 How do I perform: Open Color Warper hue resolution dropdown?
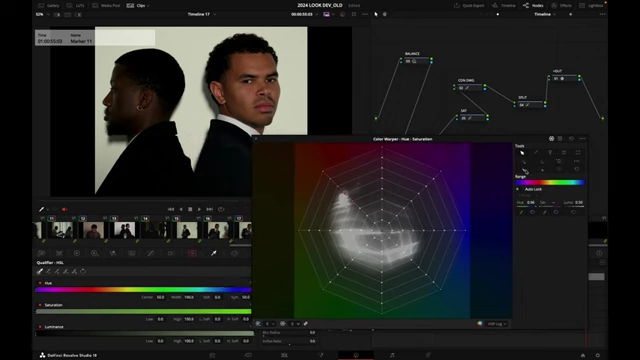click(270, 324)
